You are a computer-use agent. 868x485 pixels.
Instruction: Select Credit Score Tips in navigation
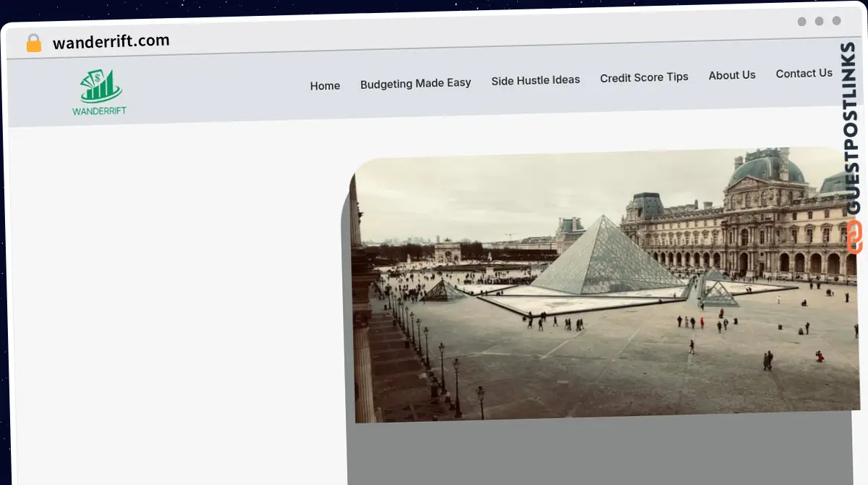644,77
